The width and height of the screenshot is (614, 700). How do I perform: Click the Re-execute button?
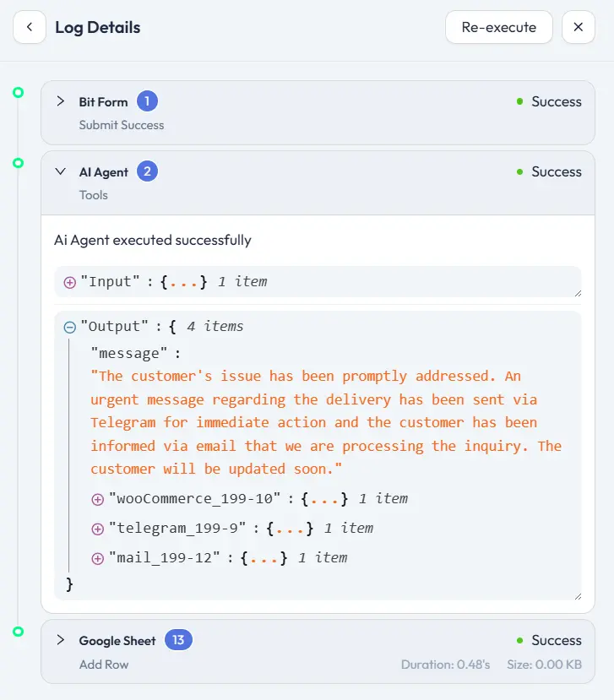pyautogui.click(x=498, y=27)
